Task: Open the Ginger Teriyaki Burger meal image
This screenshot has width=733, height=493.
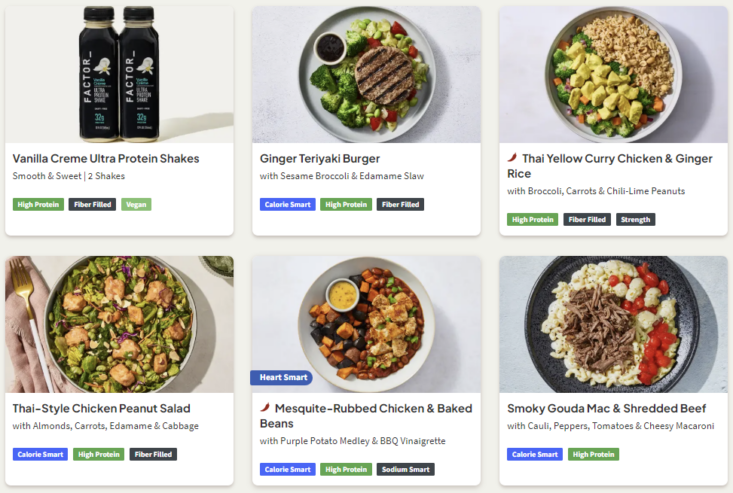Action: (x=366, y=74)
